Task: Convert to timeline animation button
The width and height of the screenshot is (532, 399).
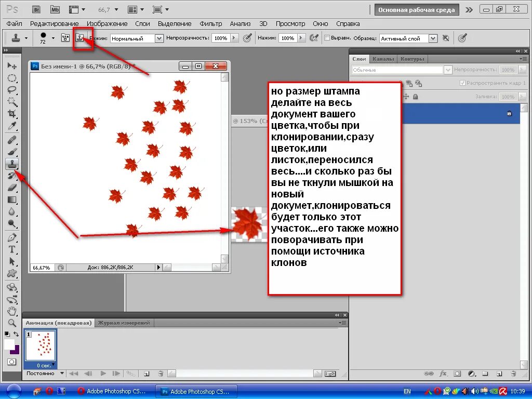Action: (x=330, y=374)
